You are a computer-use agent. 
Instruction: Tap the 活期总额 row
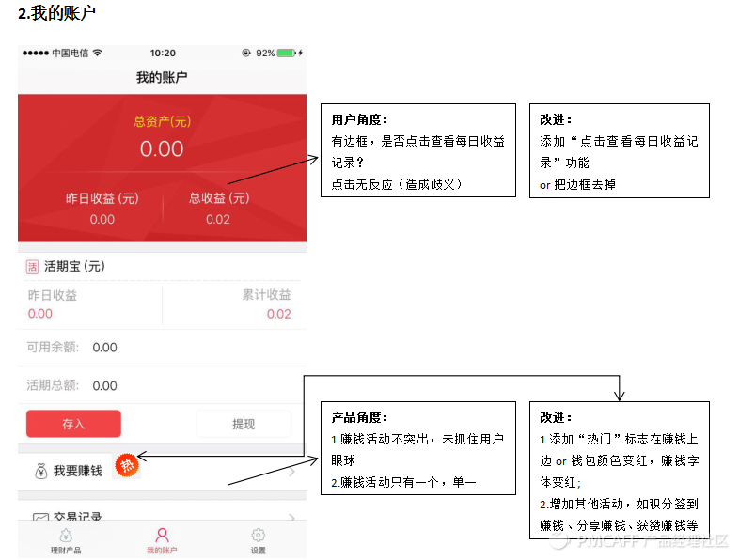click(162, 386)
